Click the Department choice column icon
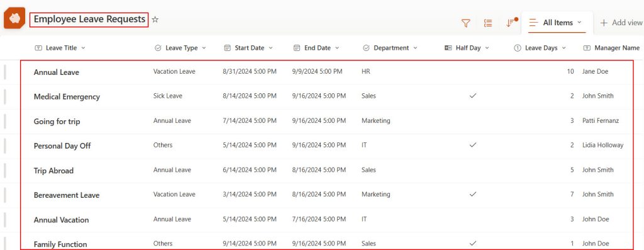This screenshot has height=250, width=644. 366,48
